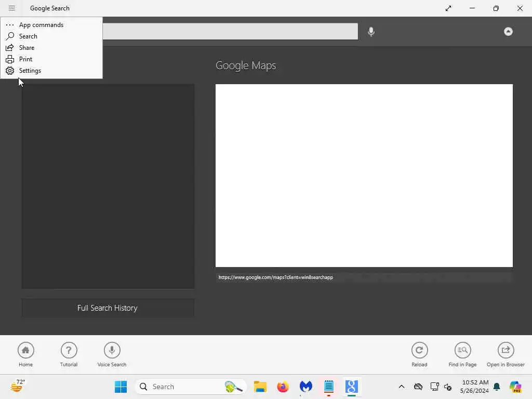
Task: Select Print from the menu
Action: (51, 59)
